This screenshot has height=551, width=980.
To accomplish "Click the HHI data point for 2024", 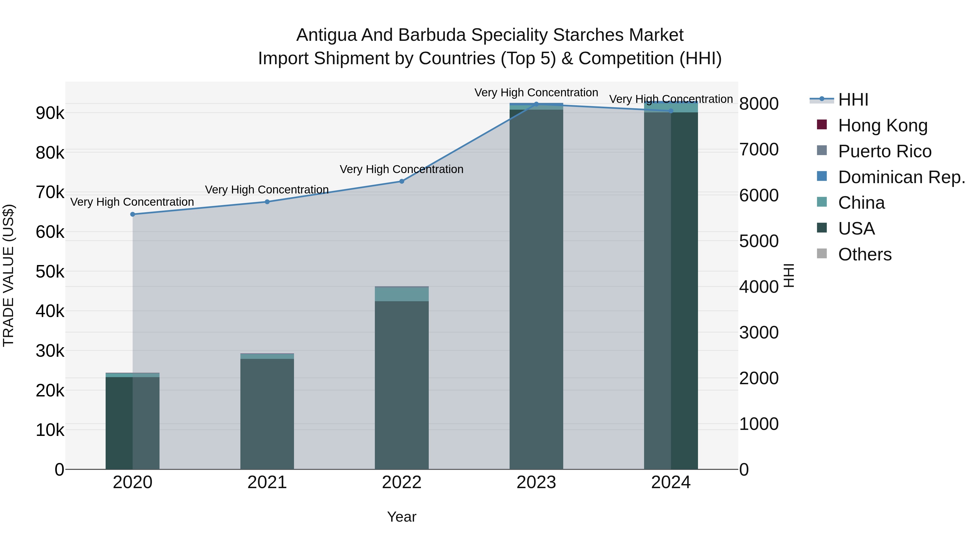I will click(x=671, y=111).
